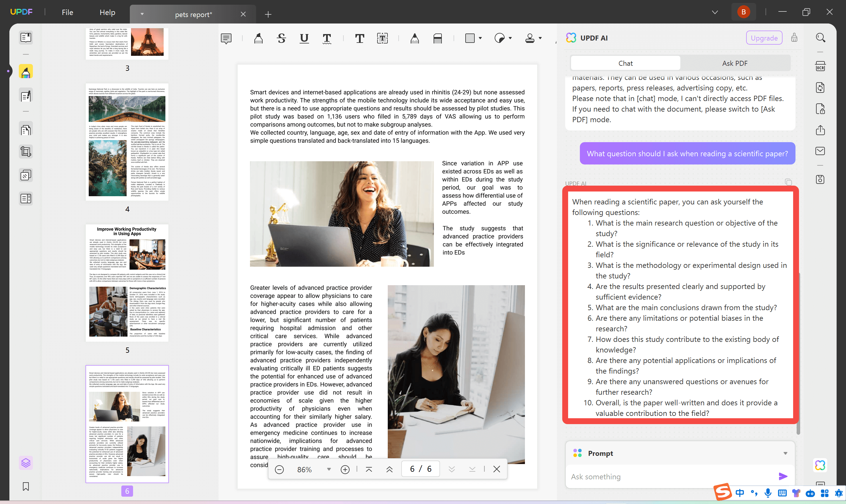Select the Strikethrough text tool
Image resolution: width=846 pixels, height=504 pixels.
[x=281, y=38]
